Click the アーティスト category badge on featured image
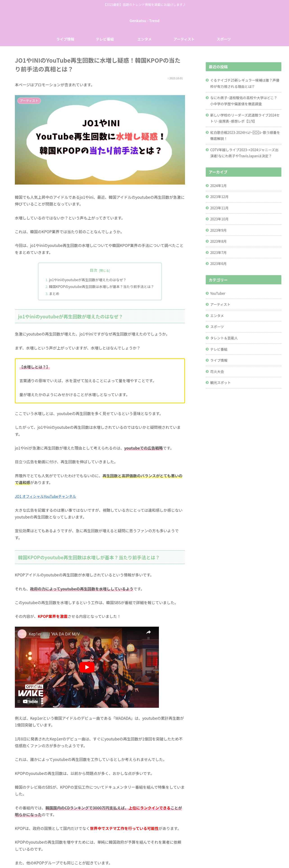Image resolution: width=289 pixels, height=868 pixels. [x=29, y=101]
